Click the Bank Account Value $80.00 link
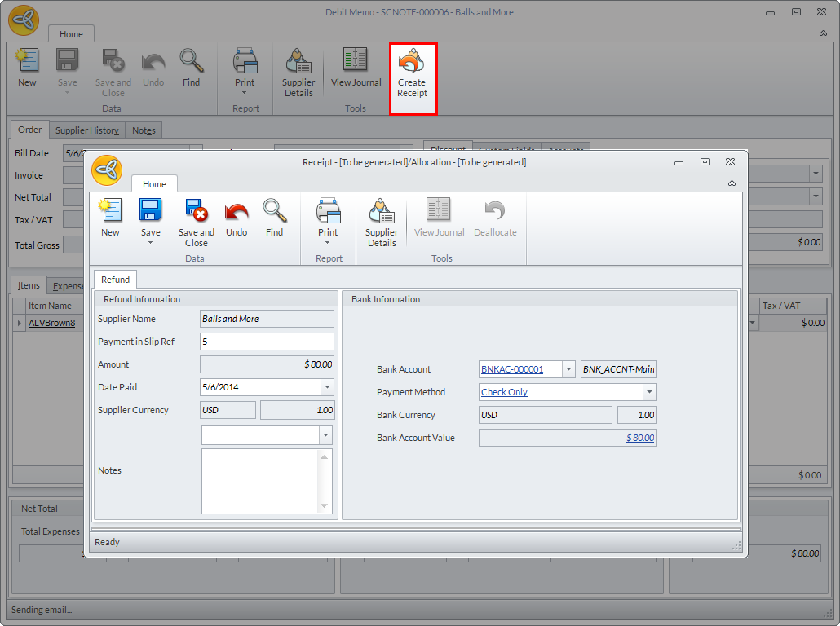 click(x=640, y=438)
